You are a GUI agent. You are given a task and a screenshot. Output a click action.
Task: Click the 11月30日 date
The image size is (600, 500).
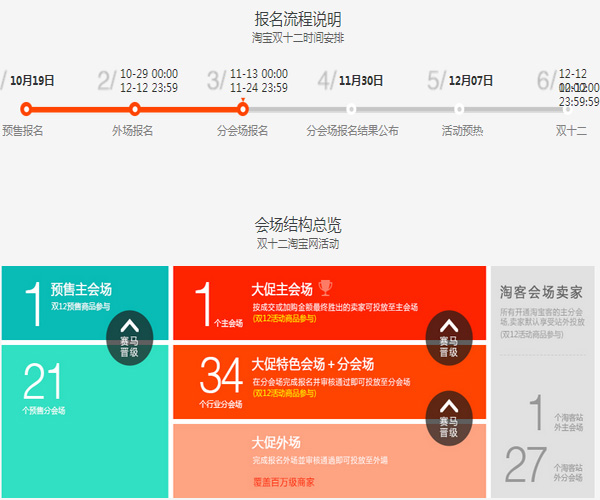pos(361,81)
